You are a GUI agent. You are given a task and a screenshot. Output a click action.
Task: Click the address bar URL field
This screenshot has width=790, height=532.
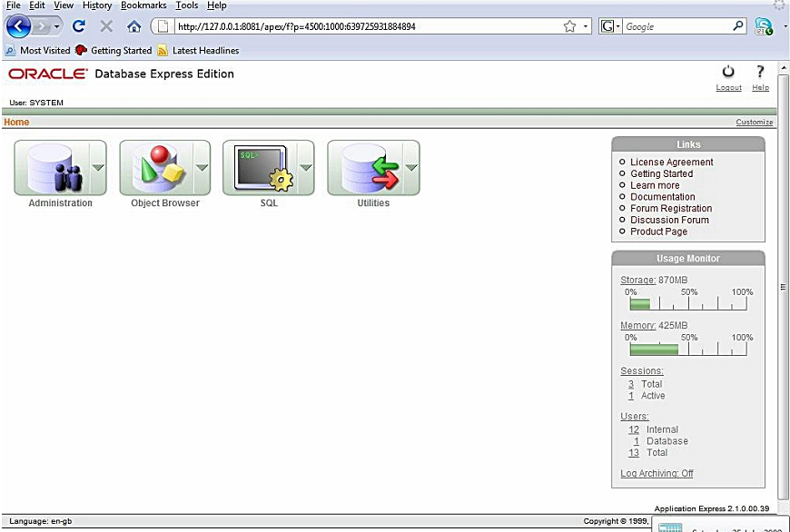(368, 26)
